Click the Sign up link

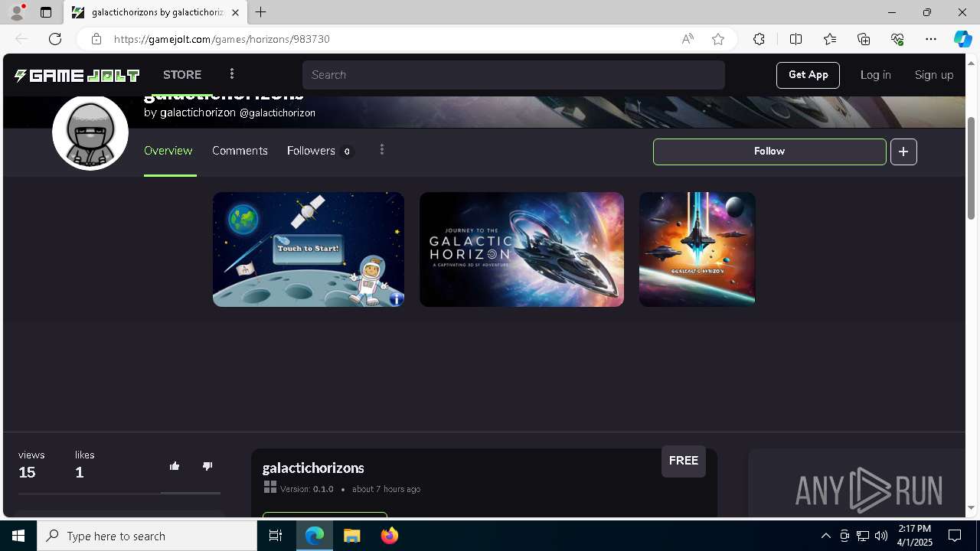point(934,75)
